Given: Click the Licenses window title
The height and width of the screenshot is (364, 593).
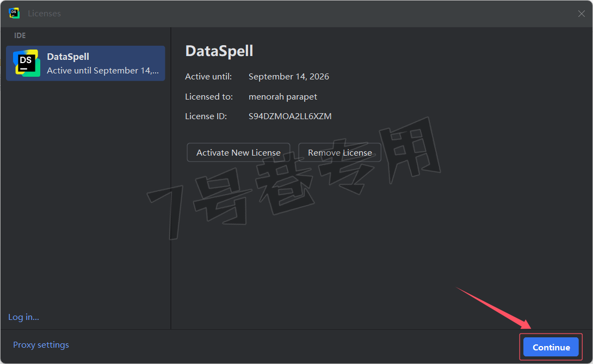Looking at the screenshot, I should (x=44, y=13).
